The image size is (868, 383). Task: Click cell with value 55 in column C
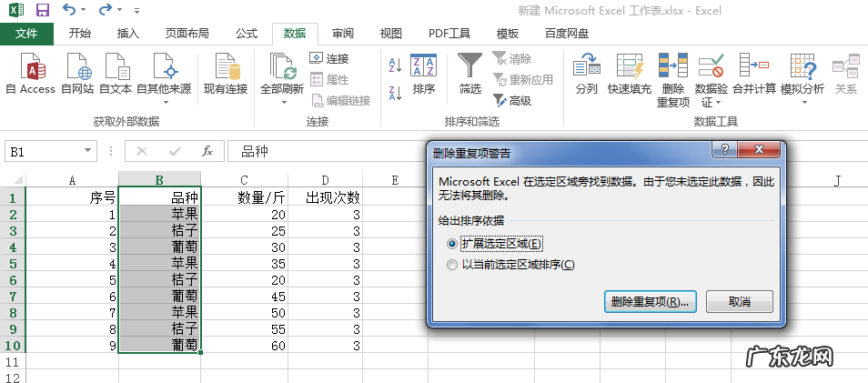(x=244, y=328)
